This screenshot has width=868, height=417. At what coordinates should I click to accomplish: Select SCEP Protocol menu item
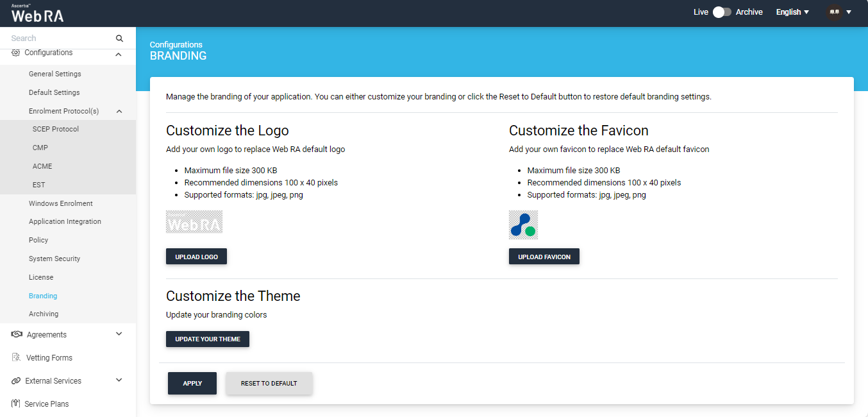(56, 129)
